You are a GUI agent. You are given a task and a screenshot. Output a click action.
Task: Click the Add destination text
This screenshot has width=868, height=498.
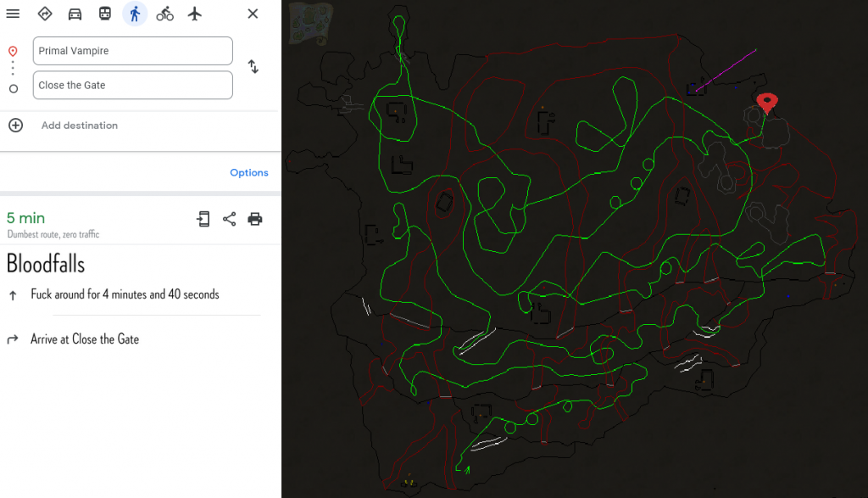coord(80,126)
